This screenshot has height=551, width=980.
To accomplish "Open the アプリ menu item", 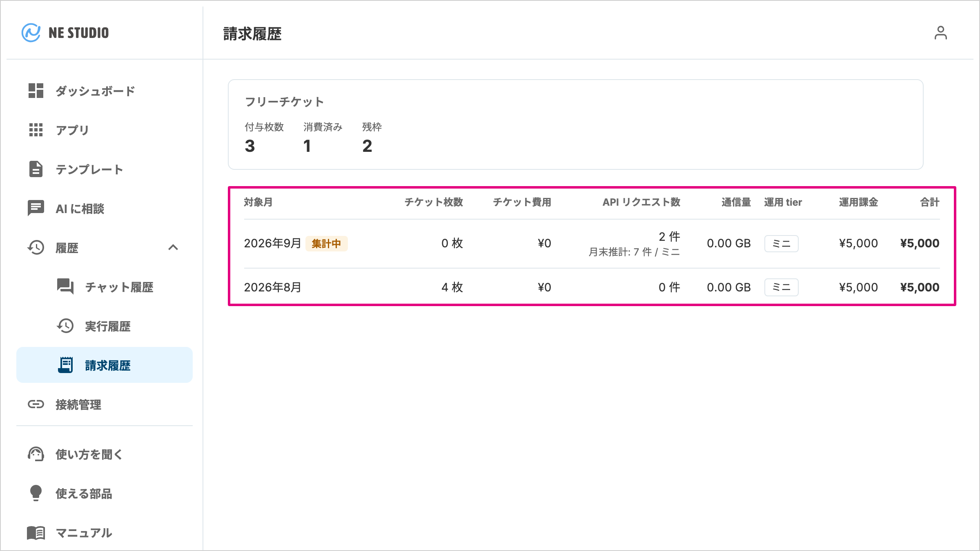I will (x=105, y=130).
